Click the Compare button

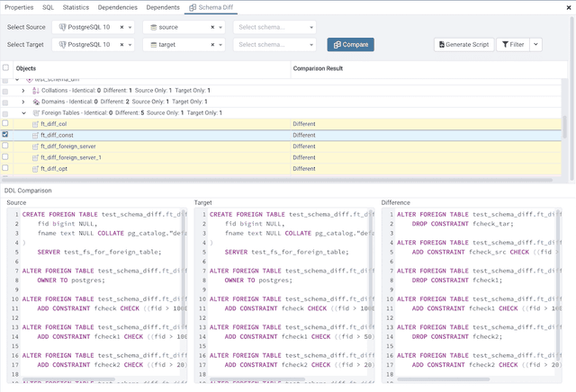tap(350, 44)
